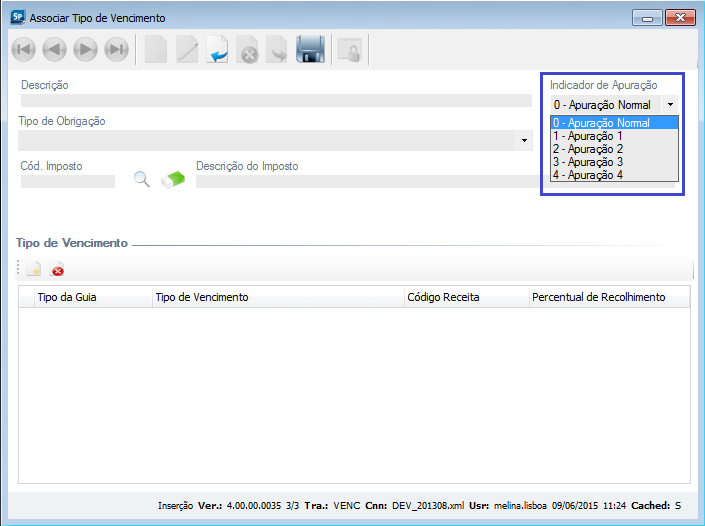705x526 pixels.
Task: Click the new record page icon
Action: [156, 49]
